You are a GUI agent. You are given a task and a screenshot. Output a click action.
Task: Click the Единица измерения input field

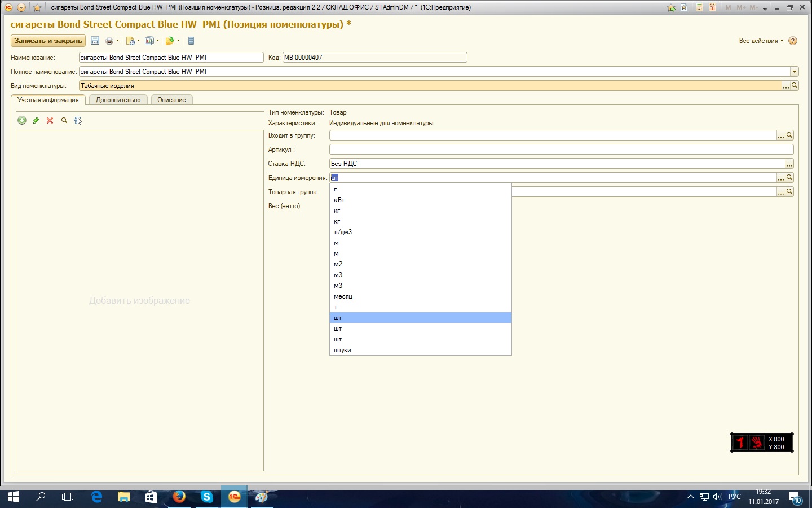tap(553, 178)
